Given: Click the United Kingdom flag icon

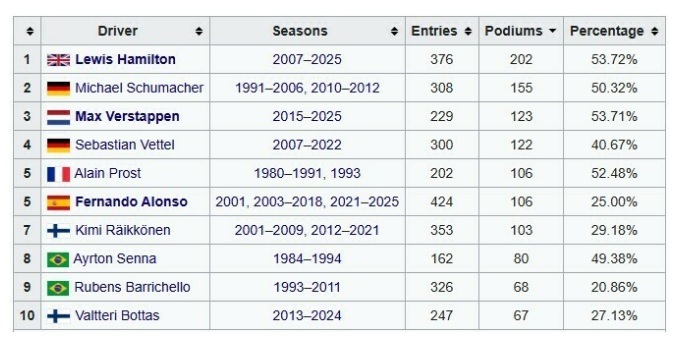Looking at the screenshot, I should coord(58,60).
